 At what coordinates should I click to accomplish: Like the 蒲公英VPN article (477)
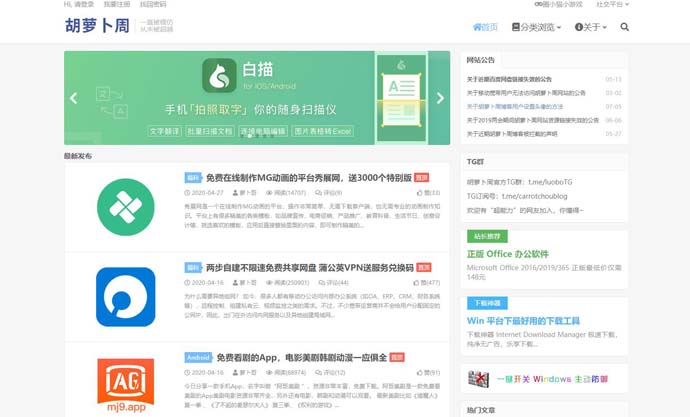coord(426,282)
